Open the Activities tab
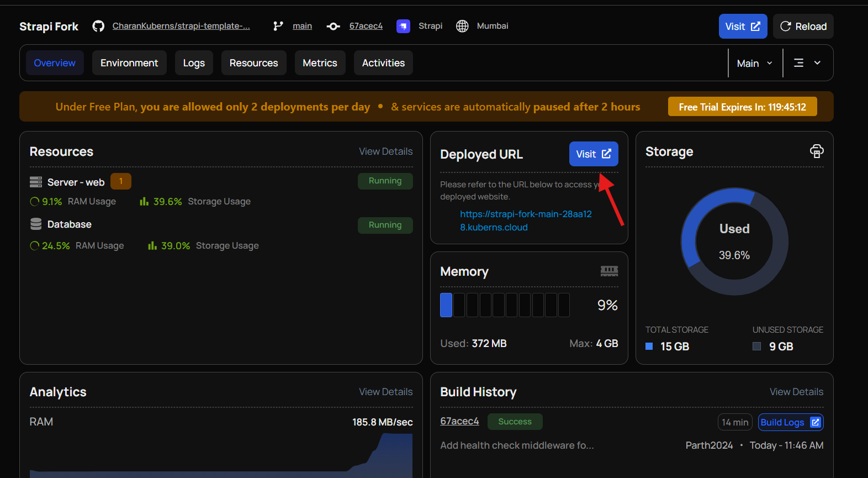This screenshot has width=868, height=478. [383, 63]
